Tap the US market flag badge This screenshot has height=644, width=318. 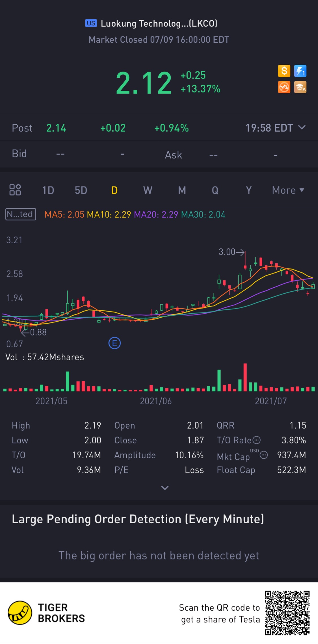pos(91,23)
